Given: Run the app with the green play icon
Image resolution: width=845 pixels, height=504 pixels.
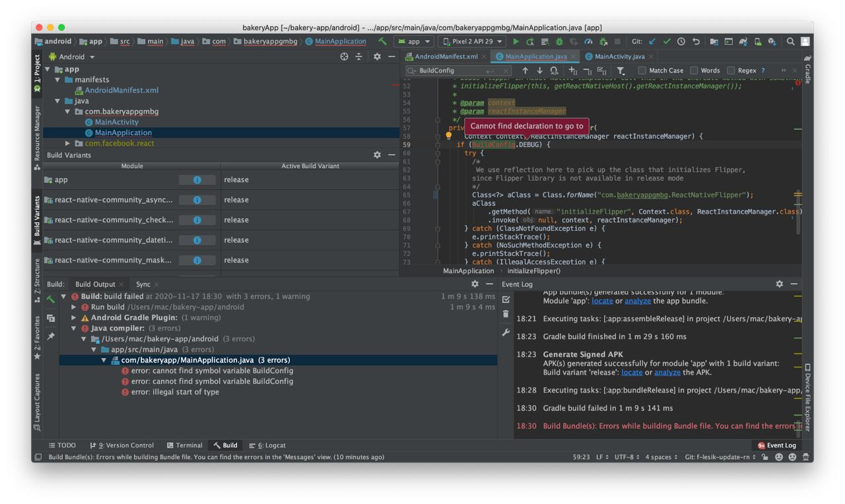Looking at the screenshot, I should tap(516, 41).
